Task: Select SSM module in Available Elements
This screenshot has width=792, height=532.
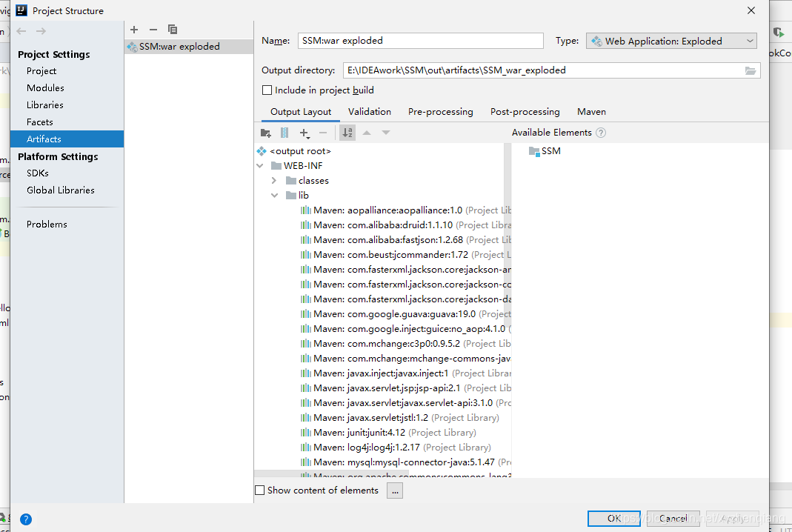Action: (545, 151)
